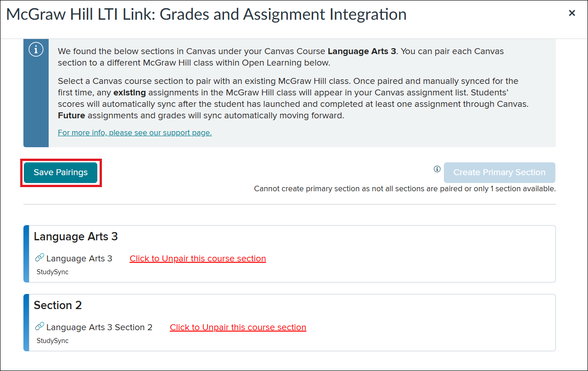Unpair the Language Arts 3 course section
The height and width of the screenshot is (371, 588).
click(x=197, y=258)
